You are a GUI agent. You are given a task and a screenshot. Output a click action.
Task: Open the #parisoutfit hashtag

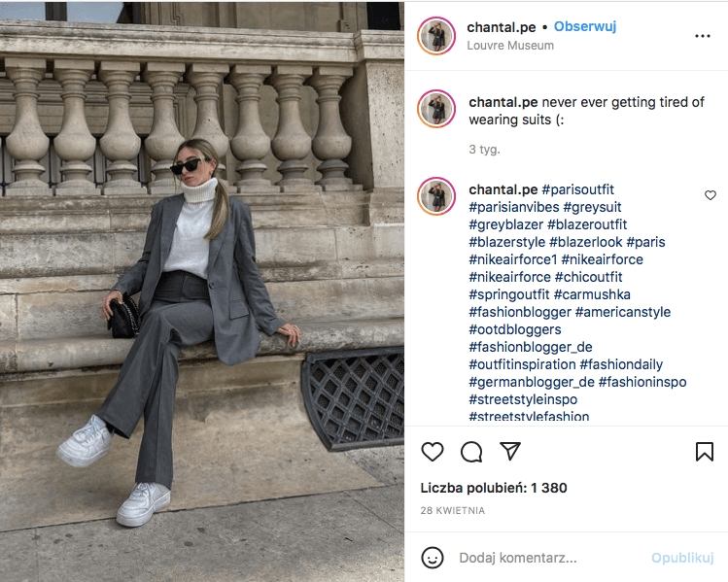tap(577, 189)
